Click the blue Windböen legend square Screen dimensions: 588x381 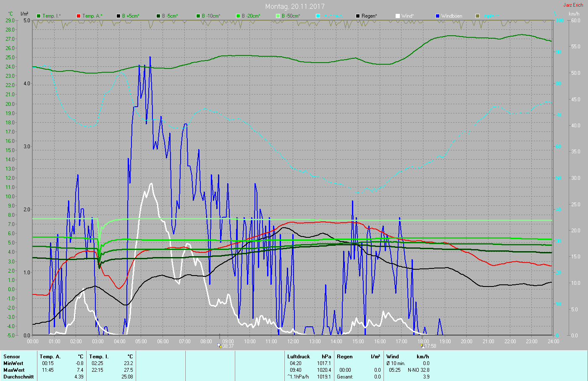438,16
